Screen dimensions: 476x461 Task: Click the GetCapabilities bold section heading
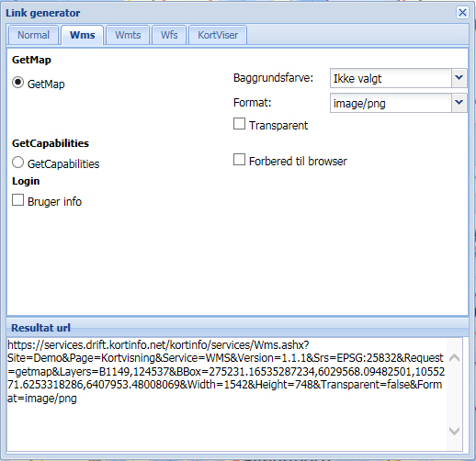[x=51, y=143]
